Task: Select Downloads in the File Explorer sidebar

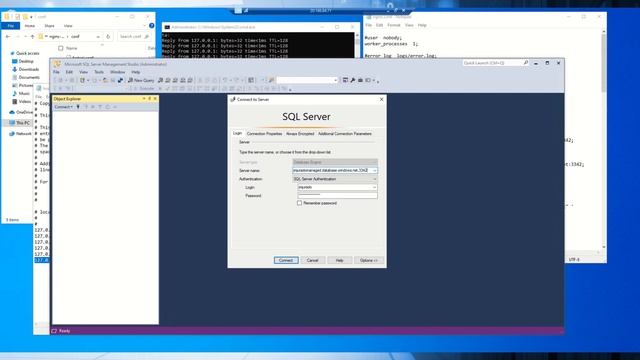Action: tap(26, 69)
